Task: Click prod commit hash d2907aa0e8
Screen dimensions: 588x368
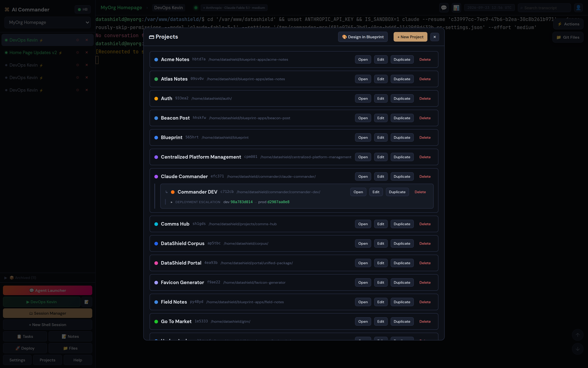Action: [278, 202]
